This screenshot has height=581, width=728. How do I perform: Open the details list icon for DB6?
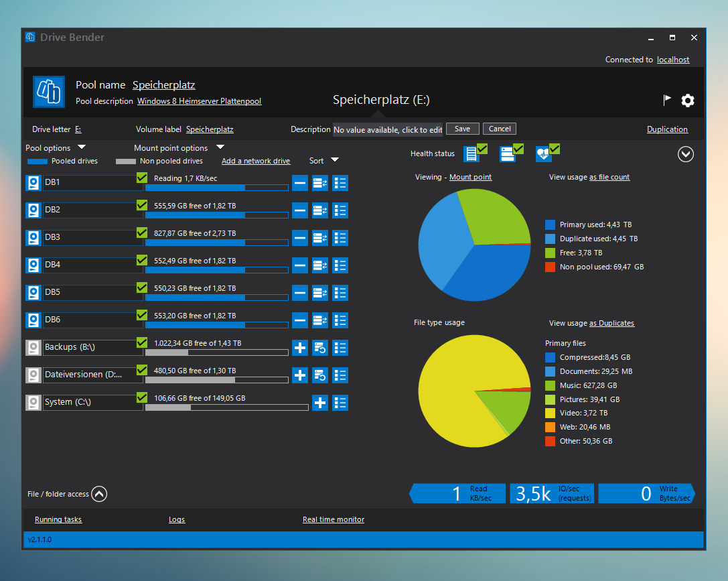pos(340,320)
